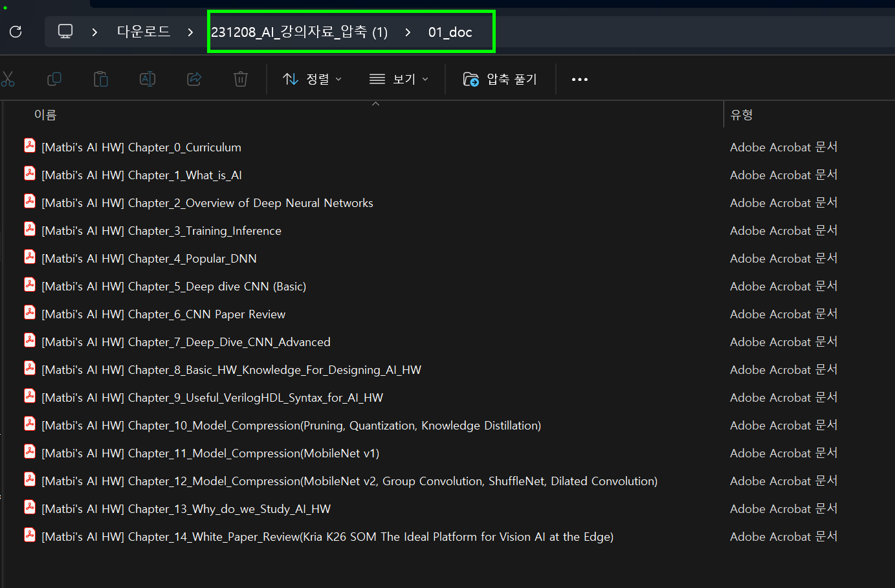Screen dimensions: 895x588
Task: Click PDF icon of Chapter_6 CNN Paper Review
Action: pyautogui.click(x=30, y=312)
